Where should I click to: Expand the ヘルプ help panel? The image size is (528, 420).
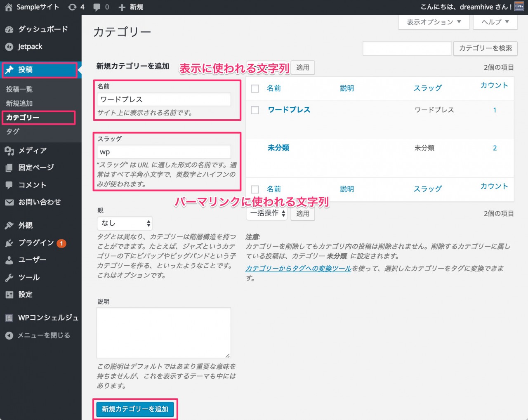pos(495,22)
